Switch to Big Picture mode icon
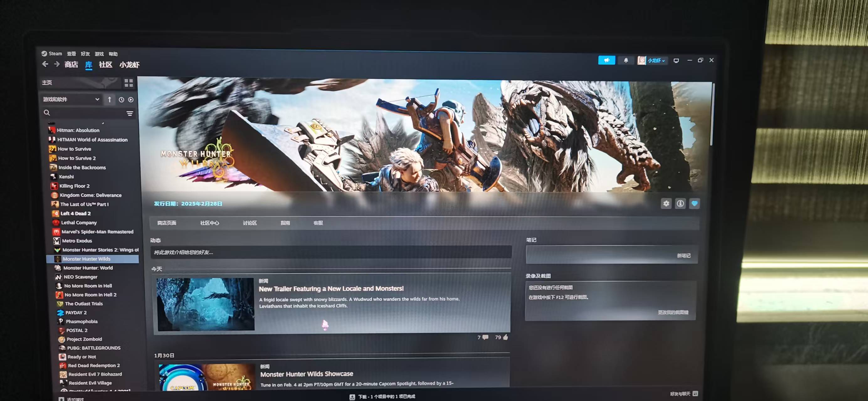Viewport: 868px width, 401px height. [676, 61]
